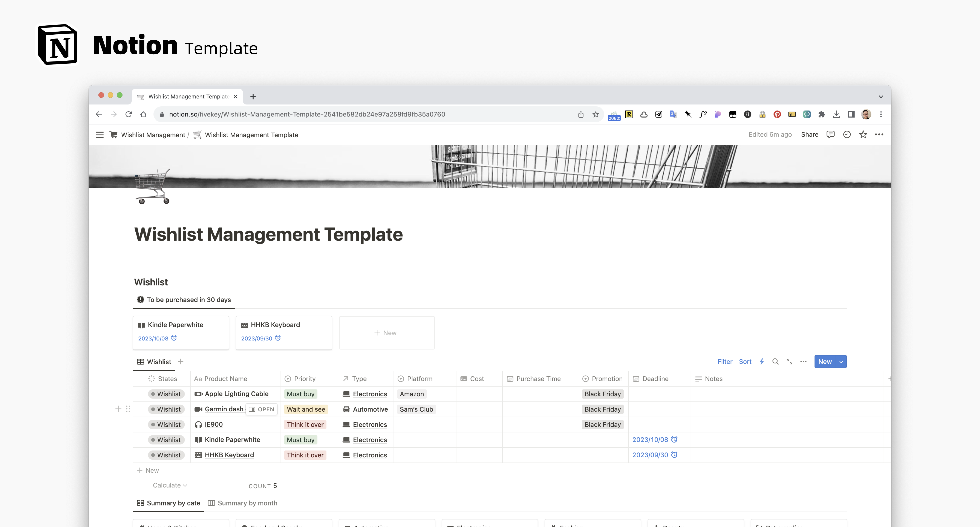Viewport: 980px width, 527px height.
Task: Expand database to full page
Action: coord(789,362)
